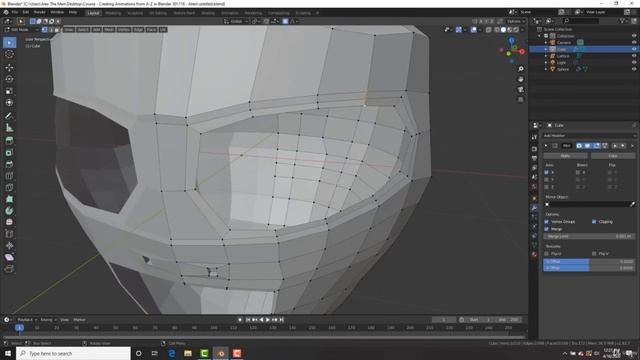640x360 pixels.
Task: Click the Merge Limit value slider
Action: [589, 236]
